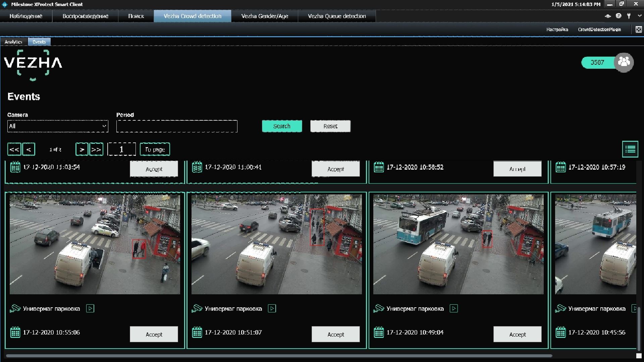
Task: Open the Воспроизведение tab
Action: 85,16
